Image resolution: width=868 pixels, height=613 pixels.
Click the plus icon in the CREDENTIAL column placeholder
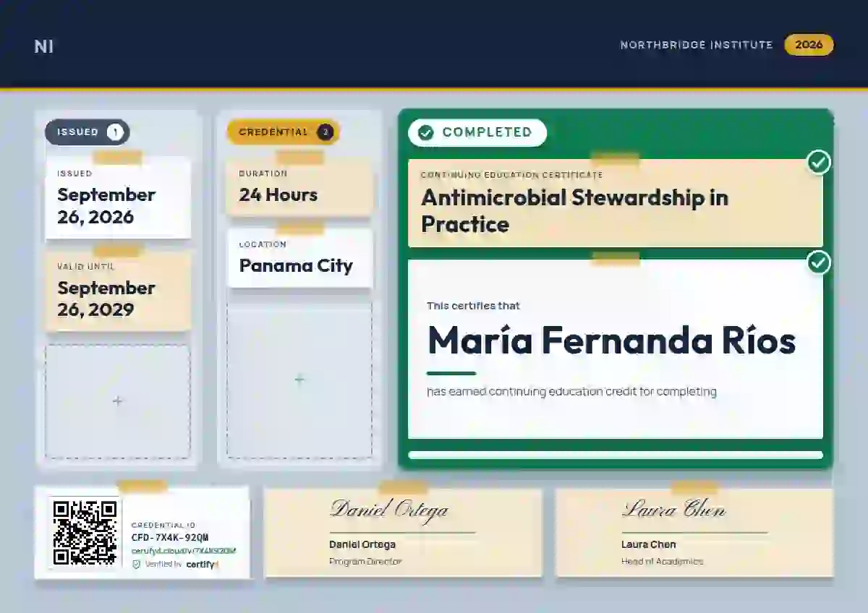299,379
